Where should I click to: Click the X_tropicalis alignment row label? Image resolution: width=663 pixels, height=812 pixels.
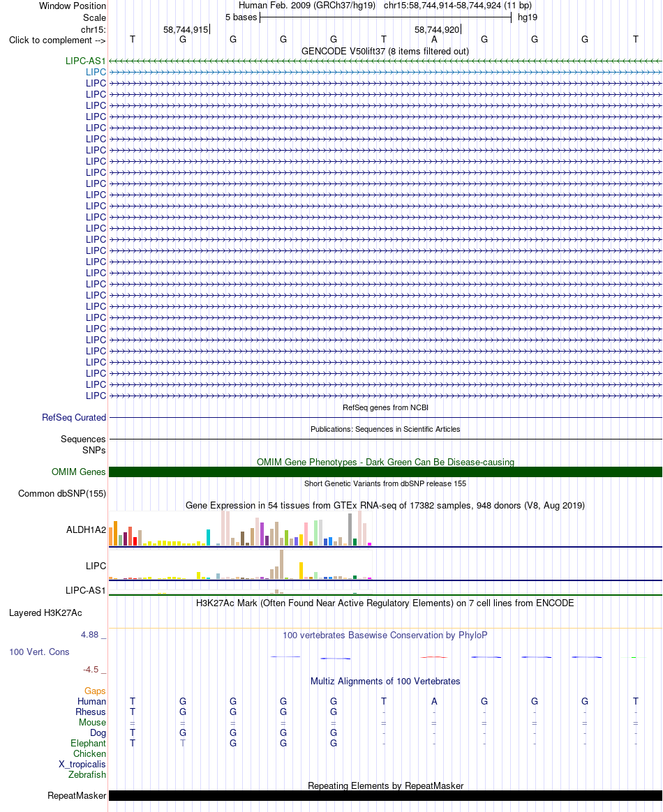click(x=82, y=765)
